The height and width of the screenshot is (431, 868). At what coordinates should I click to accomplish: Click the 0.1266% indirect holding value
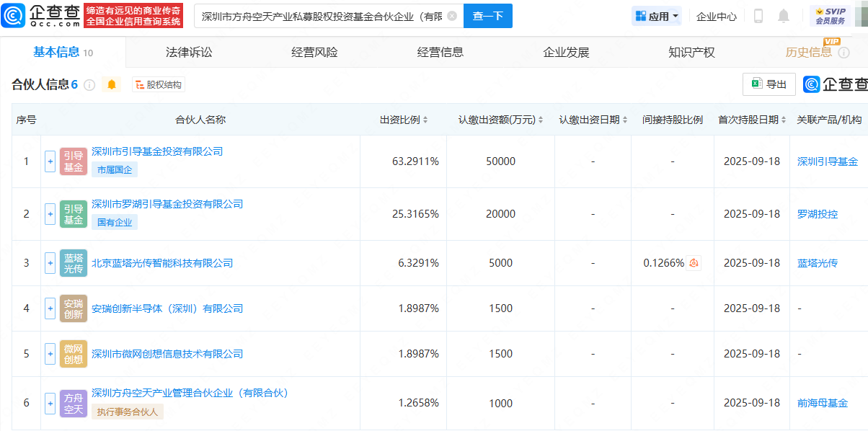click(x=664, y=263)
